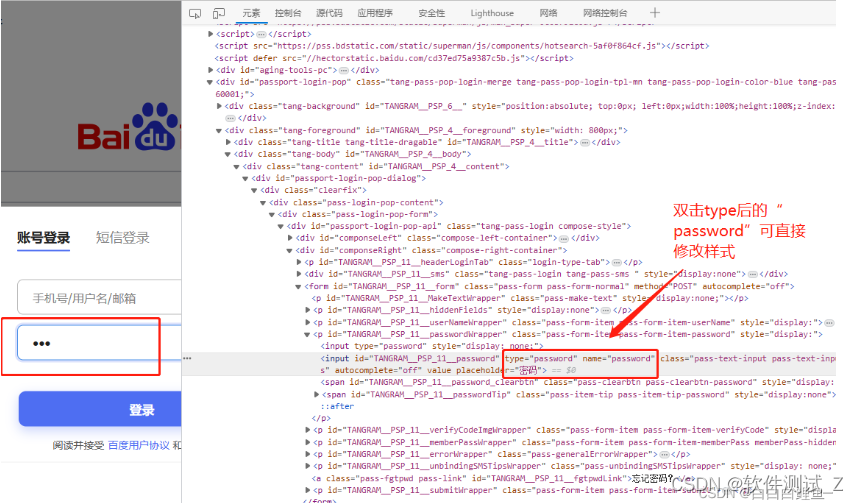
Task: Click the Baidu logo
Action: point(129,128)
